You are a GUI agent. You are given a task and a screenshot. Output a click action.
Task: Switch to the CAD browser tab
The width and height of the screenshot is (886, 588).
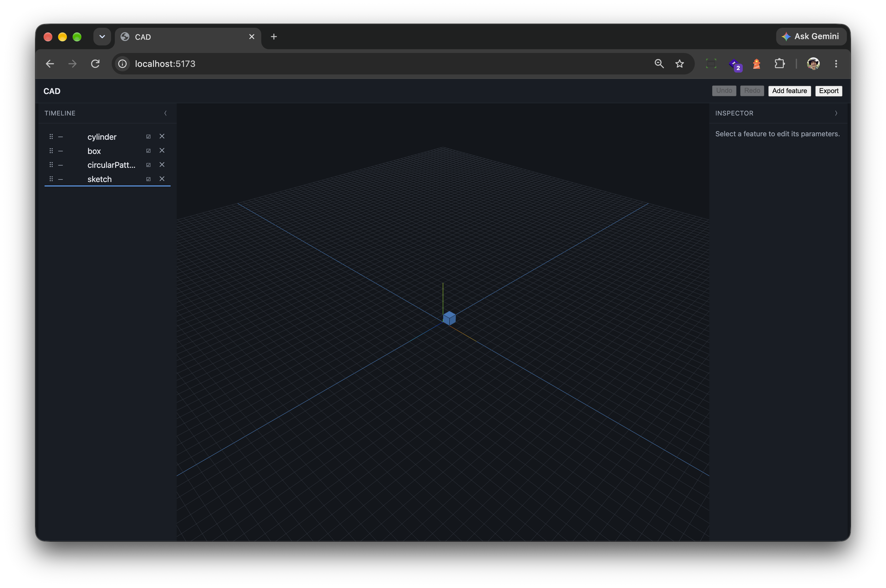[x=187, y=37]
